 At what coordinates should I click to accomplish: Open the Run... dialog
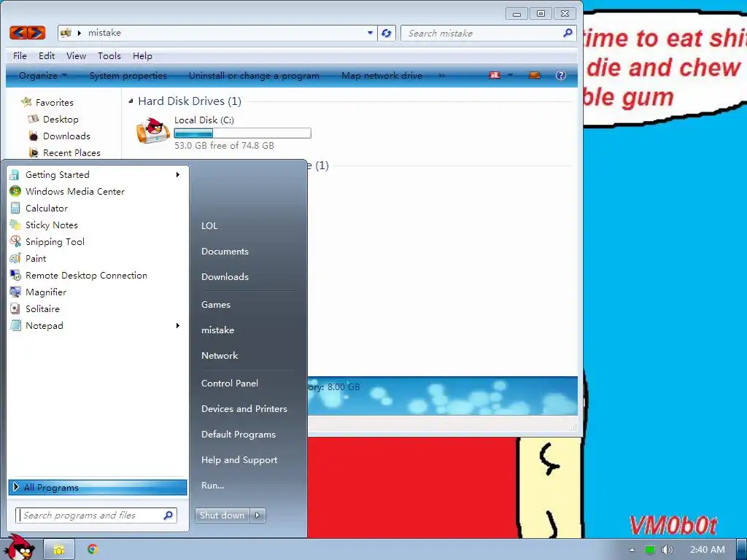pos(212,486)
